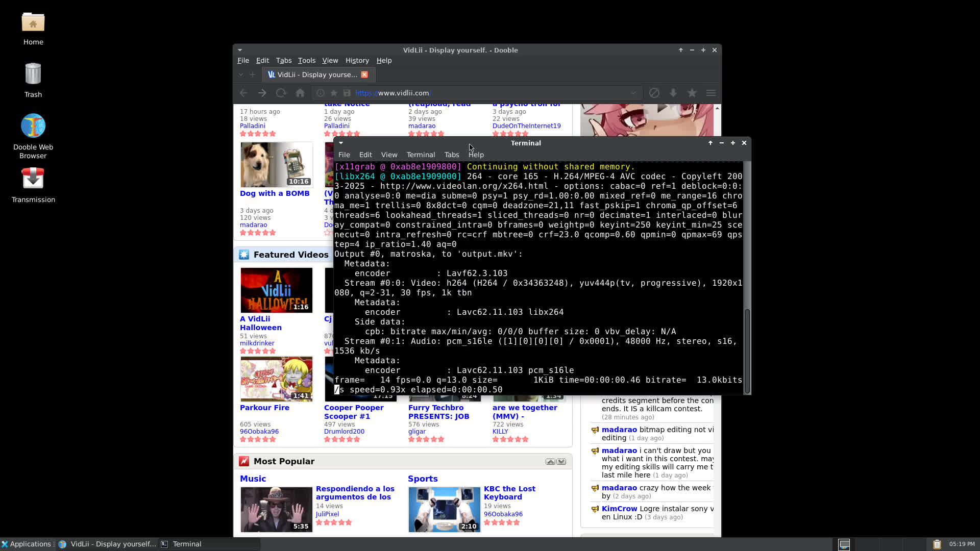Open 'Cooper Pooper Scooper #1' video link
The image size is (980, 551).
tap(354, 412)
